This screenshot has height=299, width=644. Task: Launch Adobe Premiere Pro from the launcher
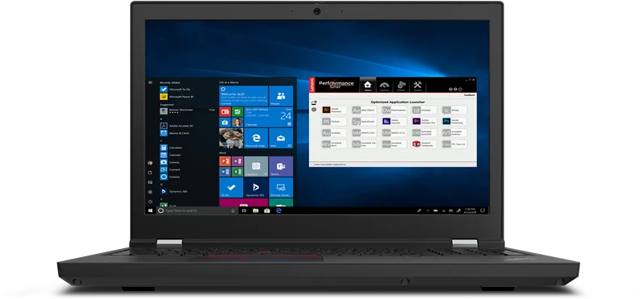pos(424,122)
